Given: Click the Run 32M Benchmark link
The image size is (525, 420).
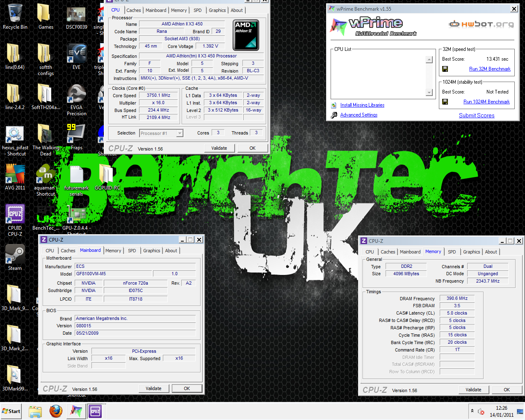Looking at the screenshot, I should [490, 69].
